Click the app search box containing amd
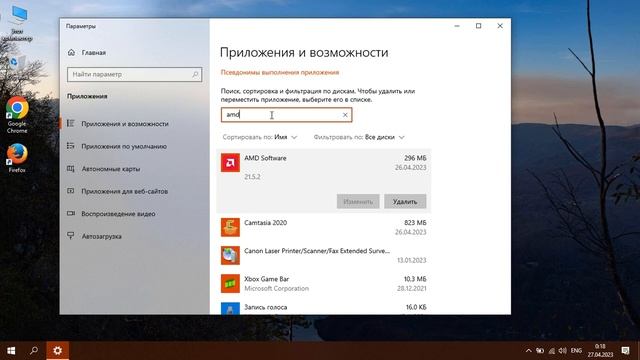The image size is (640, 360). (x=286, y=115)
